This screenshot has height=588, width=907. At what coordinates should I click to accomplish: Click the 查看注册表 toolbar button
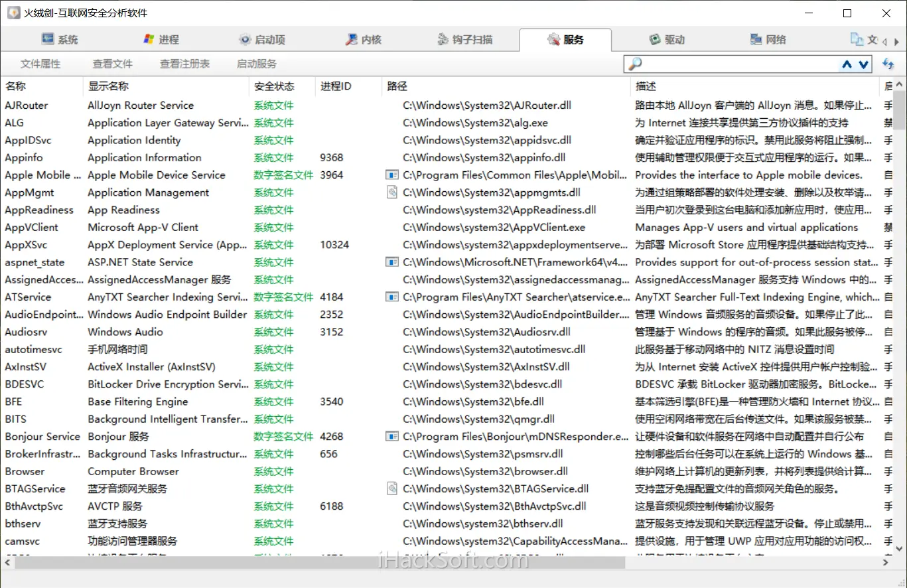point(185,64)
